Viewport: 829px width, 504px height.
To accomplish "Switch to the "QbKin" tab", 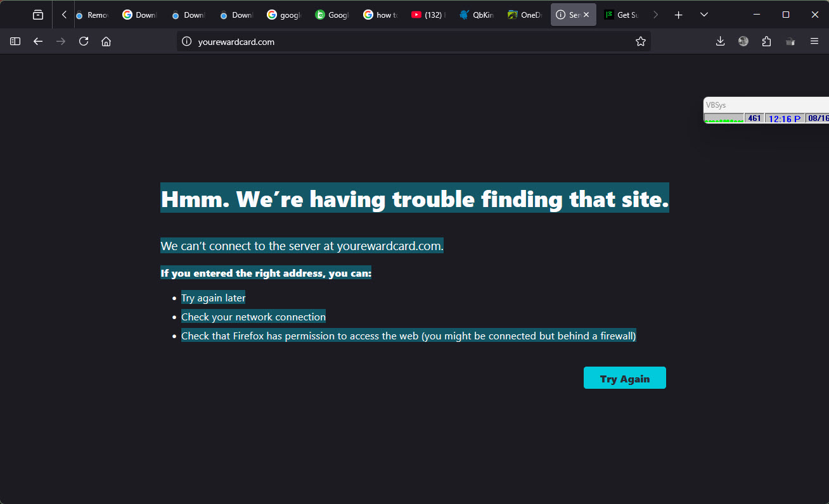I will click(x=477, y=15).
